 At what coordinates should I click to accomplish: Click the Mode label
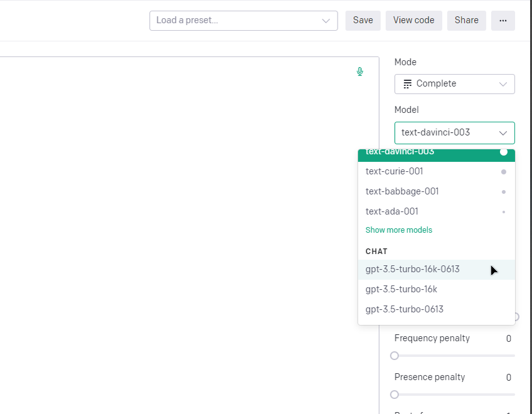405,63
